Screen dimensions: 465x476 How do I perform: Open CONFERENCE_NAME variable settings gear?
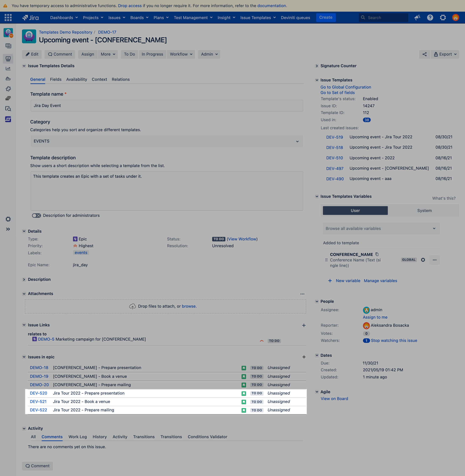423,260
